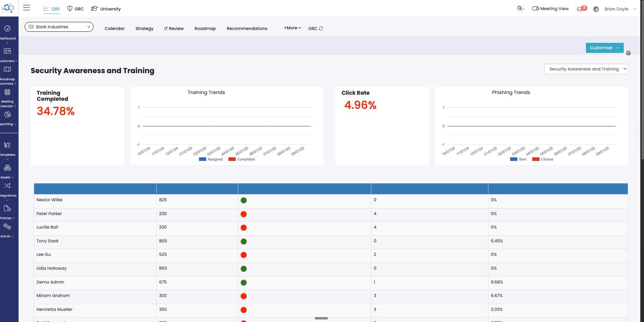Open the University top tab

106,9
